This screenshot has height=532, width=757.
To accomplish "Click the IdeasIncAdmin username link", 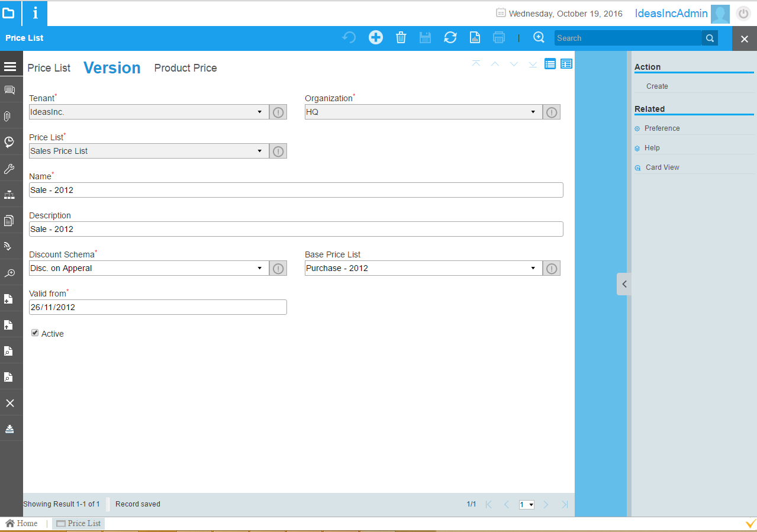I will click(x=671, y=13).
